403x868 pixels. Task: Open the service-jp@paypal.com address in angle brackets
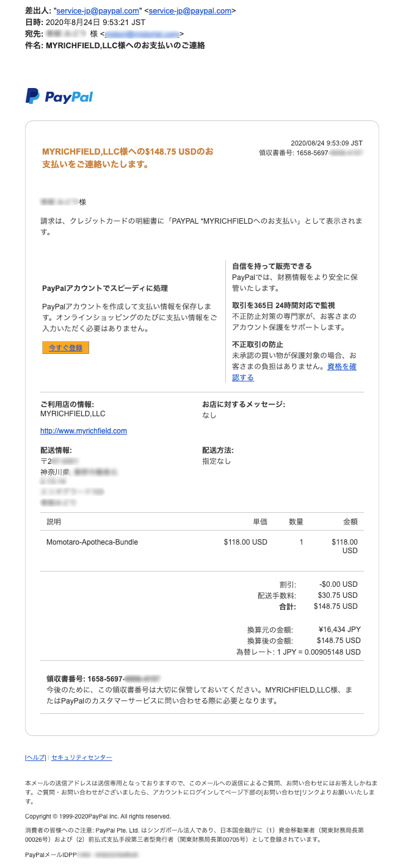click(x=190, y=10)
